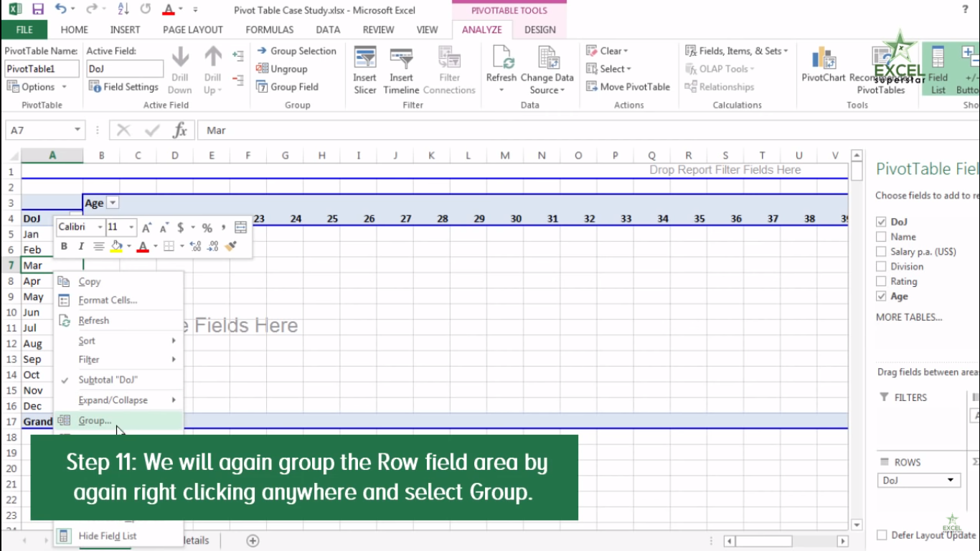Check the Salary p.a. (US$) field
980x551 pixels.
[881, 252]
